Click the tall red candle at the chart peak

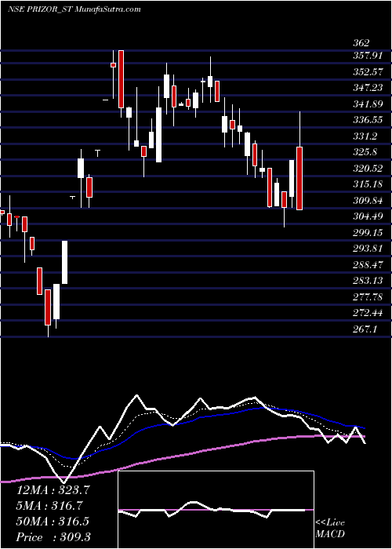[x=121, y=79]
